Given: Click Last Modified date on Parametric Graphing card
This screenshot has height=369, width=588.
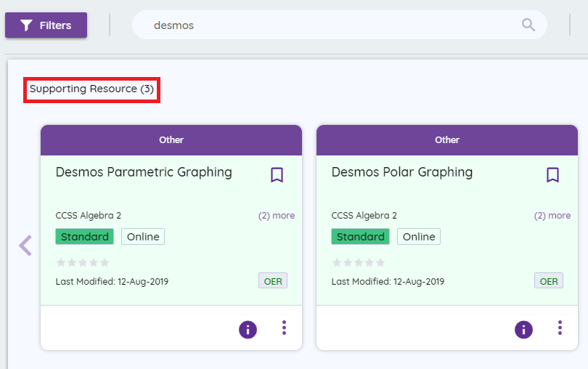Looking at the screenshot, I should pyautogui.click(x=112, y=282).
